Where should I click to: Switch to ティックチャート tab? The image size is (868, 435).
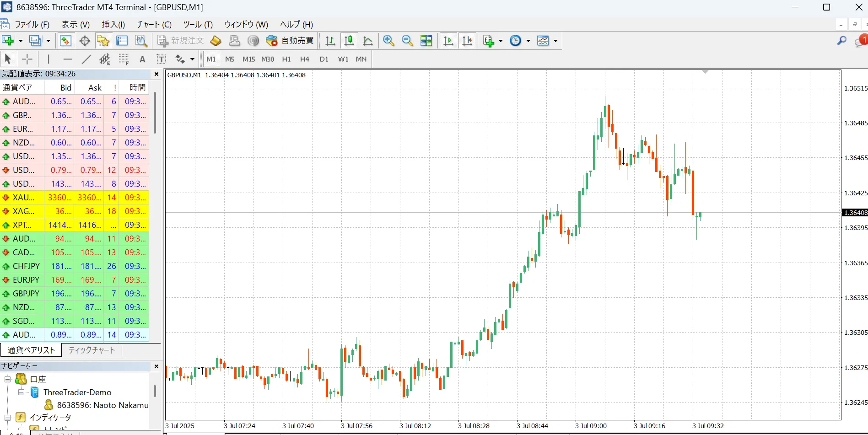click(x=92, y=350)
